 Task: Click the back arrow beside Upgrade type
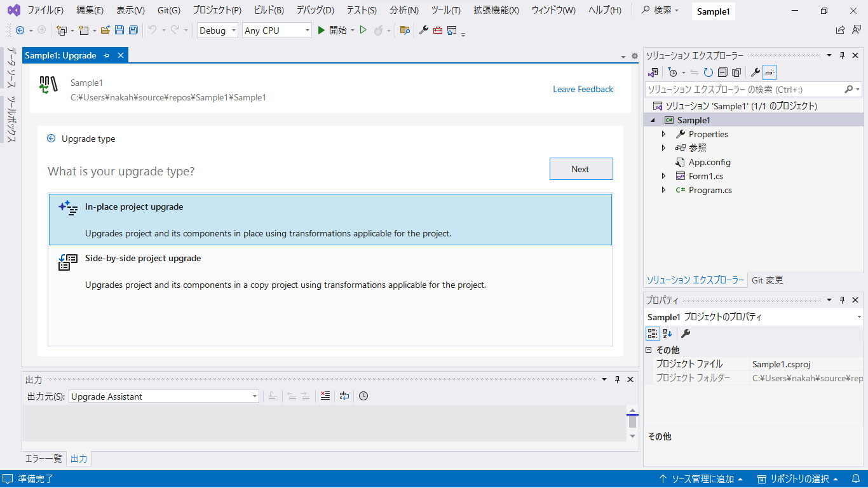pyautogui.click(x=51, y=139)
